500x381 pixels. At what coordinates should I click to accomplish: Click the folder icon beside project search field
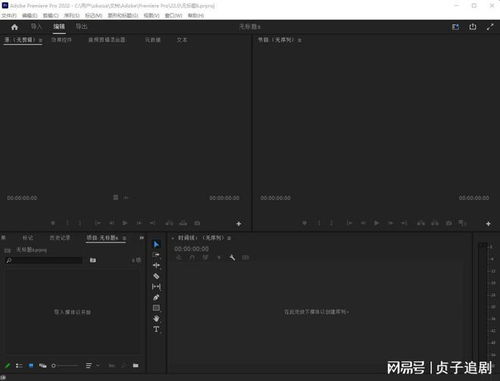[x=93, y=260]
